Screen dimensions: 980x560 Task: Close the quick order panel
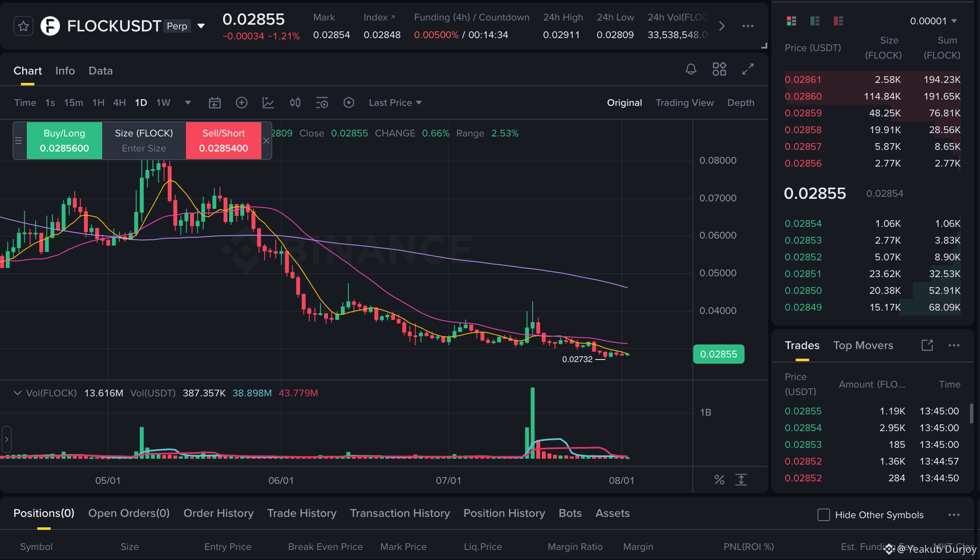point(266,141)
